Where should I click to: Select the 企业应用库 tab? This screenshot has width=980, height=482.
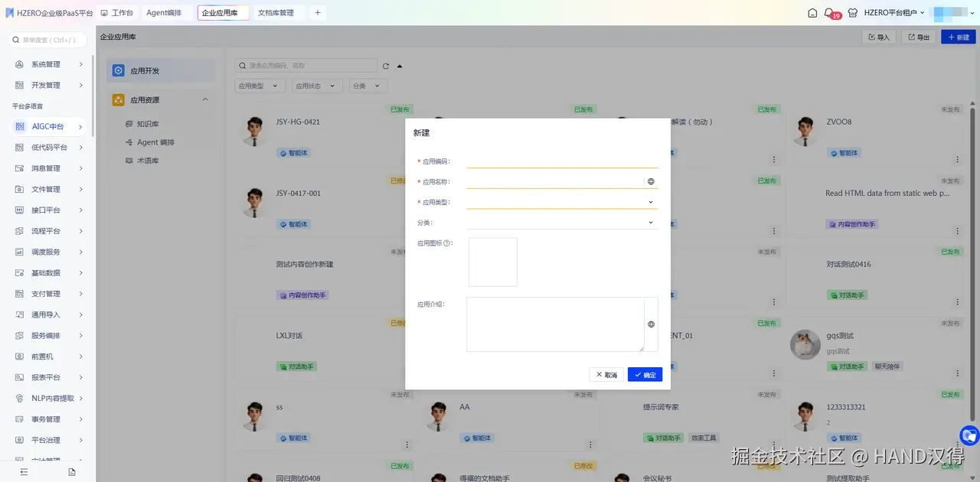pos(224,13)
